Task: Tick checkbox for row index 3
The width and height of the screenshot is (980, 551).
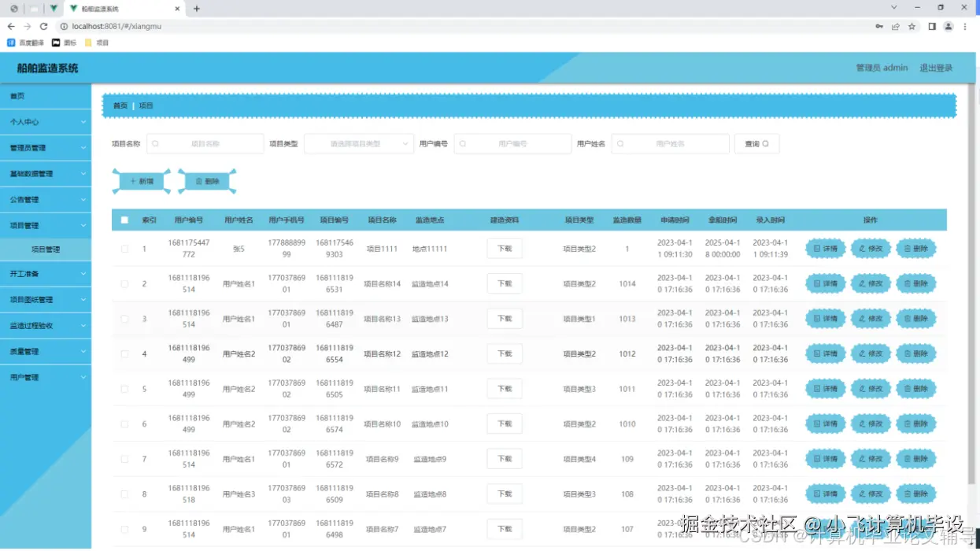Action: pos(124,319)
